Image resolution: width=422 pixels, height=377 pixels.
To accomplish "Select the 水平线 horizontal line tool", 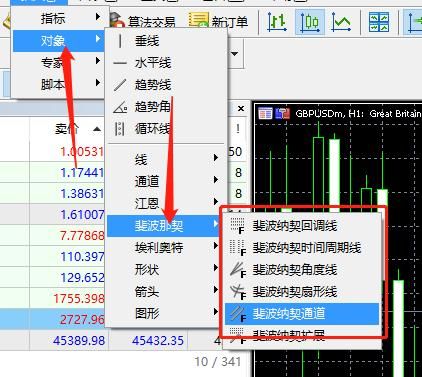I will point(167,63).
